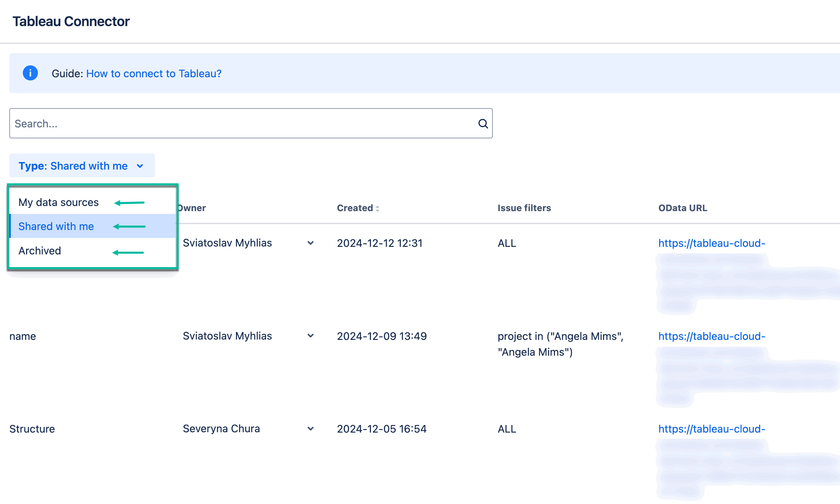
Task: Click the info icon in the guide banner
Action: click(x=30, y=73)
